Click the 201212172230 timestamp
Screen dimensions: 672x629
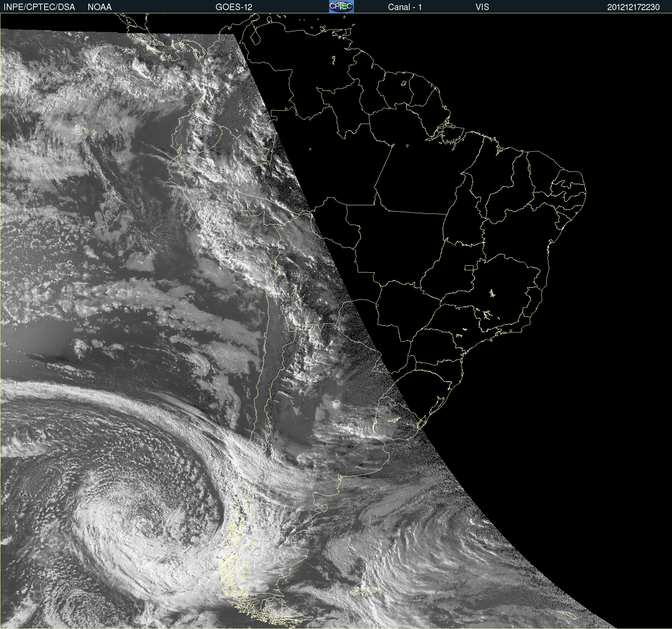pyautogui.click(x=634, y=7)
